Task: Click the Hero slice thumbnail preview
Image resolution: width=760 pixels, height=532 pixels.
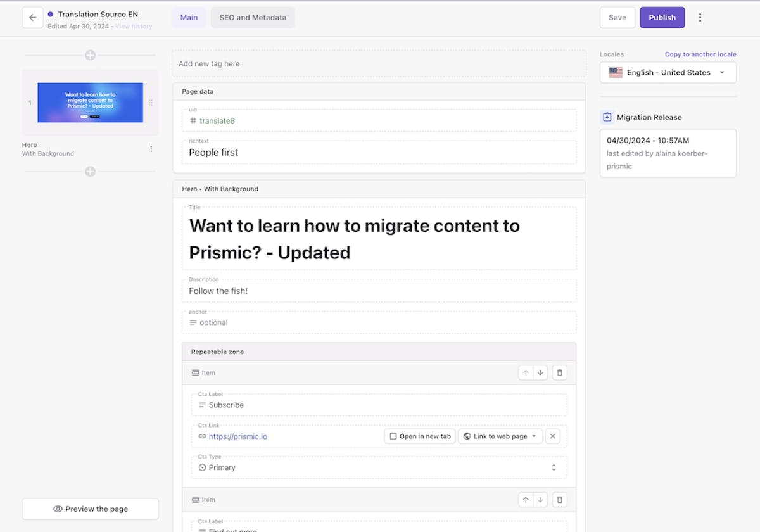Action: click(90, 102)
